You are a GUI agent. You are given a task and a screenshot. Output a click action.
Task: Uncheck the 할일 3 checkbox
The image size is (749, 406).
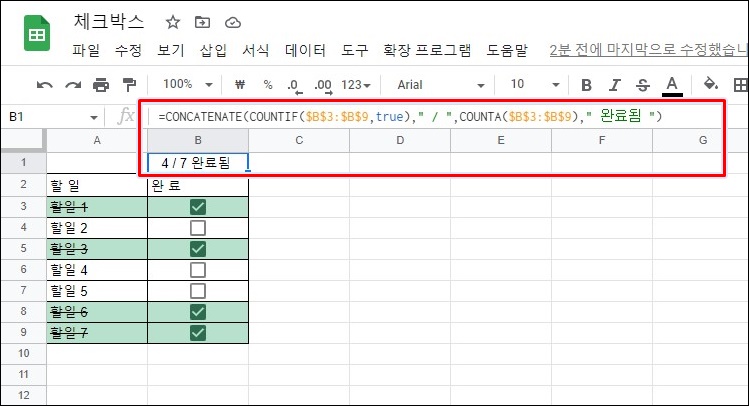click(198, 249)
